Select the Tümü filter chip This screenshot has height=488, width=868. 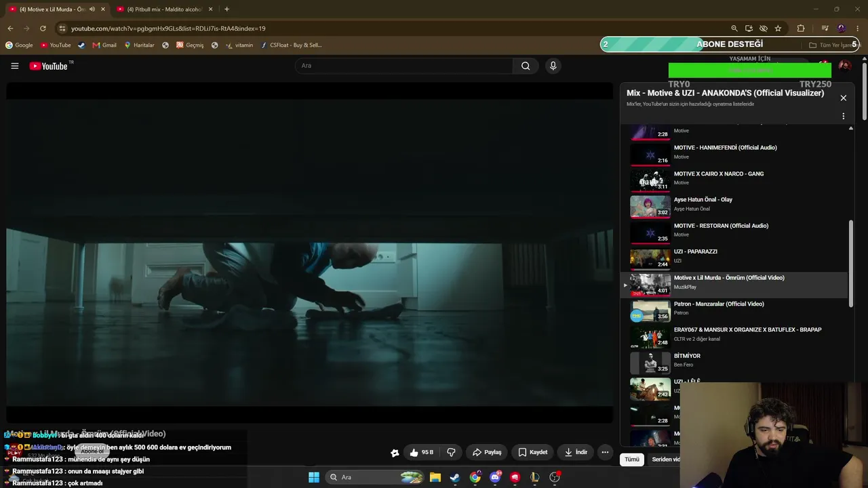pos(632,460)
